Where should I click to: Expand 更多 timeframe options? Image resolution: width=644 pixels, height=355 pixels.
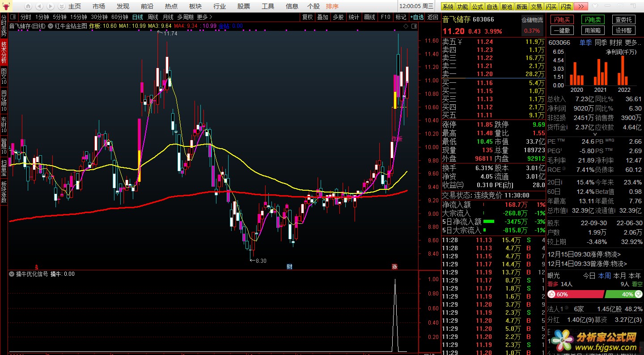point(204,17)
